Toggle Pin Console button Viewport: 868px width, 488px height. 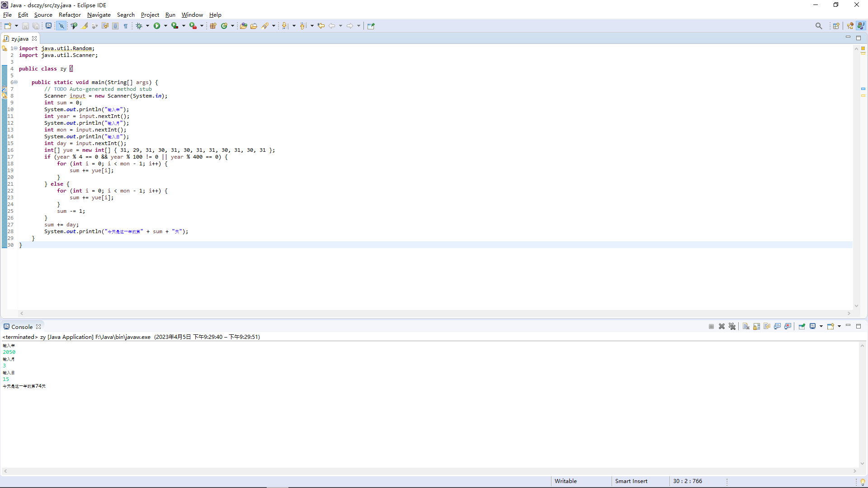802,326
